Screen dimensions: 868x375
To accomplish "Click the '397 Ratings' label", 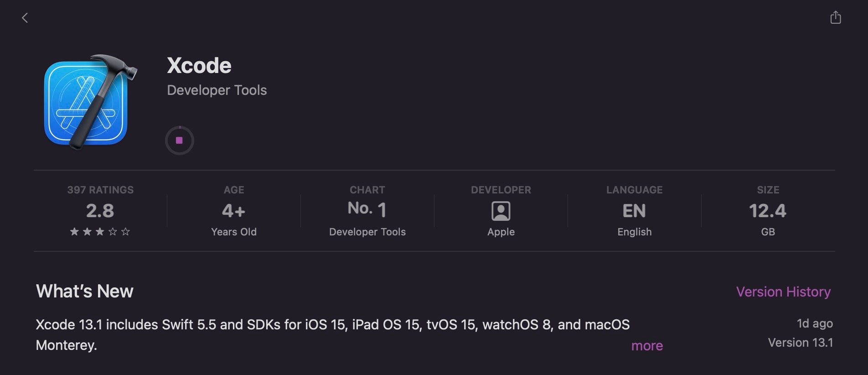I will (x=100, y=190).
